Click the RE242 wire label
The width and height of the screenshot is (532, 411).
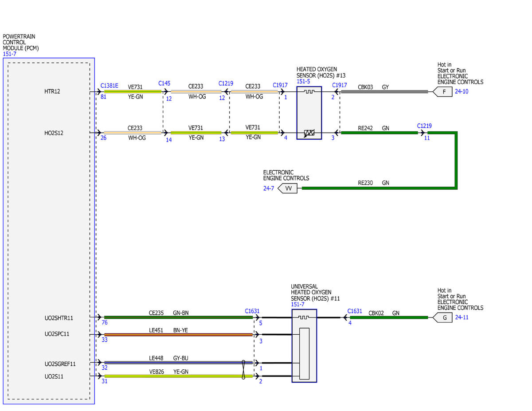366,128
